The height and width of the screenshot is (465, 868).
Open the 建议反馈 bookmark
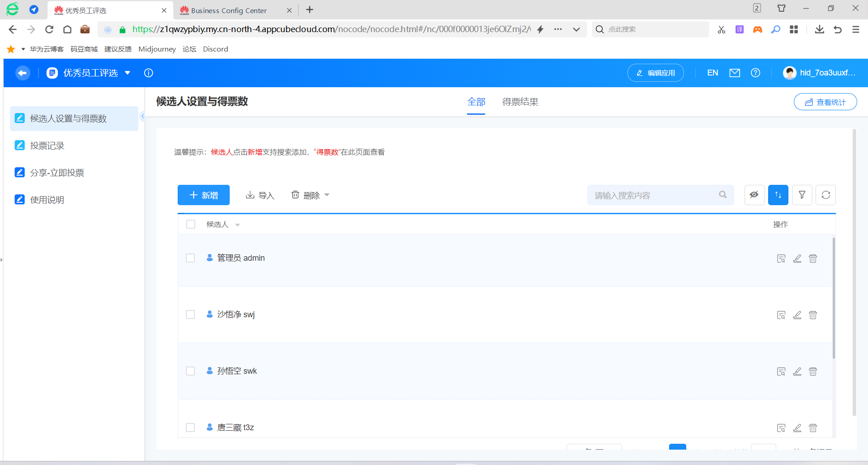(118, 49)
